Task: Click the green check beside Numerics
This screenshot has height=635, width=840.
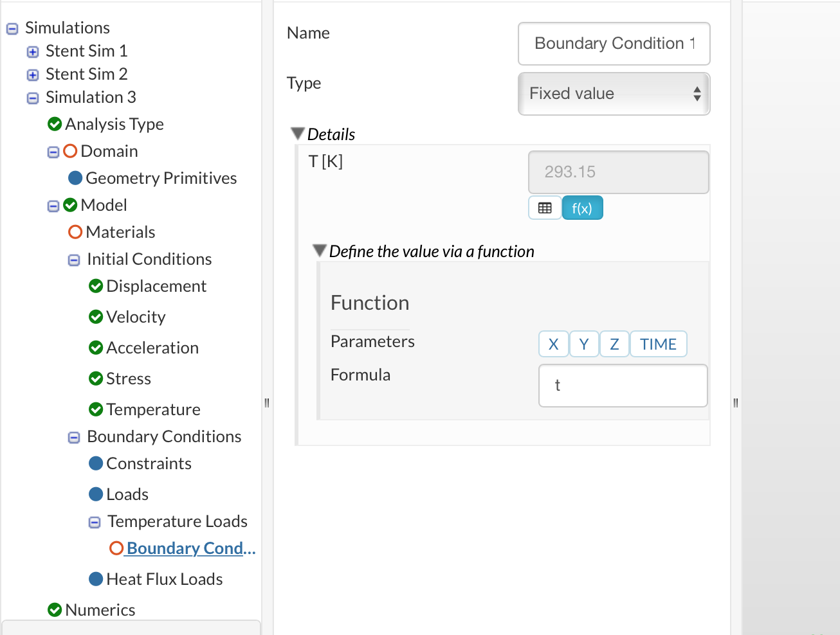Action: [x=55, y=610]
